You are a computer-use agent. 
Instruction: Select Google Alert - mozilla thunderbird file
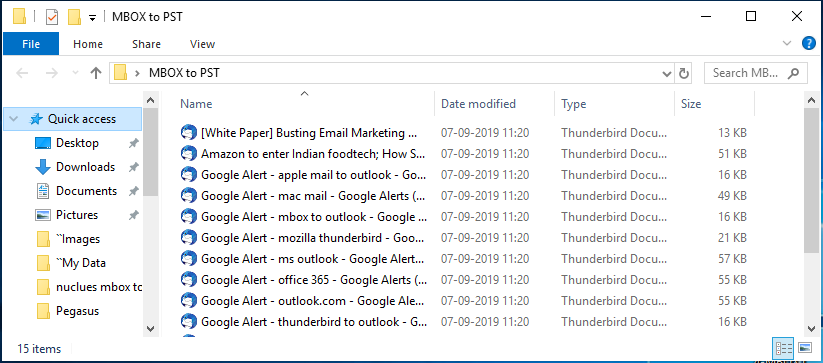point(313,238)
